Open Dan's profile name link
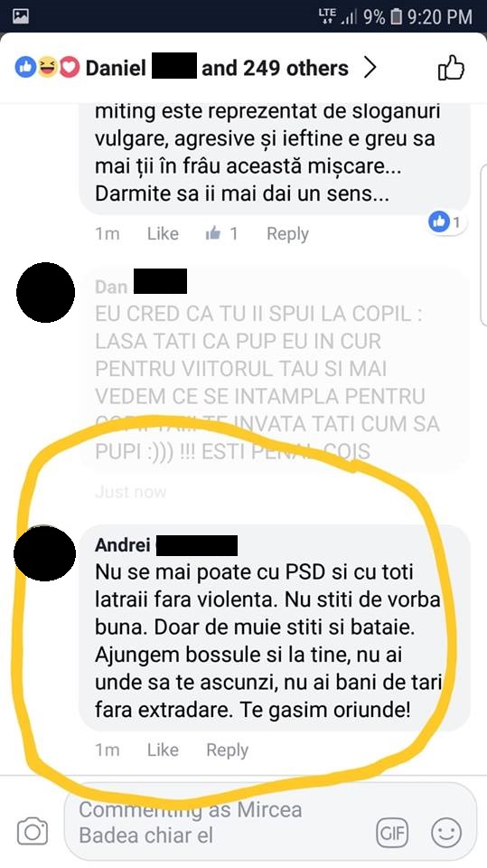The width and height of the screenshot is (487, 868). [x=141, y=286]
